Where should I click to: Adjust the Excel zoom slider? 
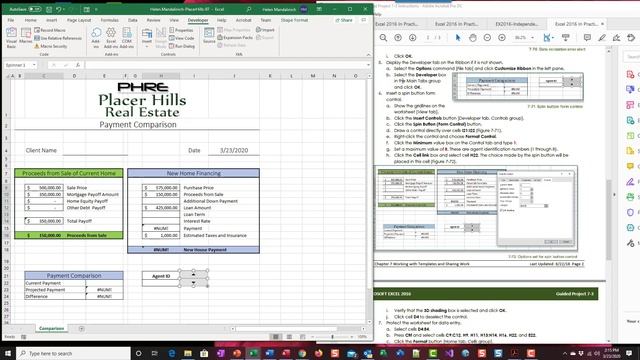tap(332, 337)
